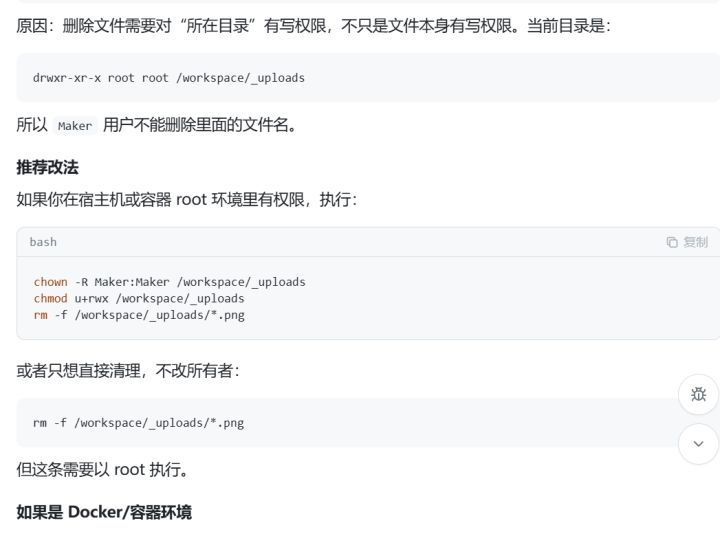Open the floating bug debug button
This screenshot has width=720, height=534.
[698, 394]
